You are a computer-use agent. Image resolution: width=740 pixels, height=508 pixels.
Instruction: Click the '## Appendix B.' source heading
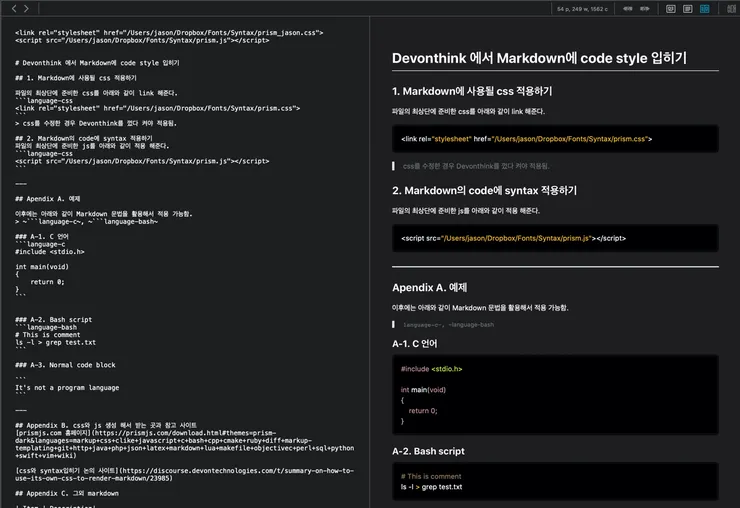click(x=106, y=425)
